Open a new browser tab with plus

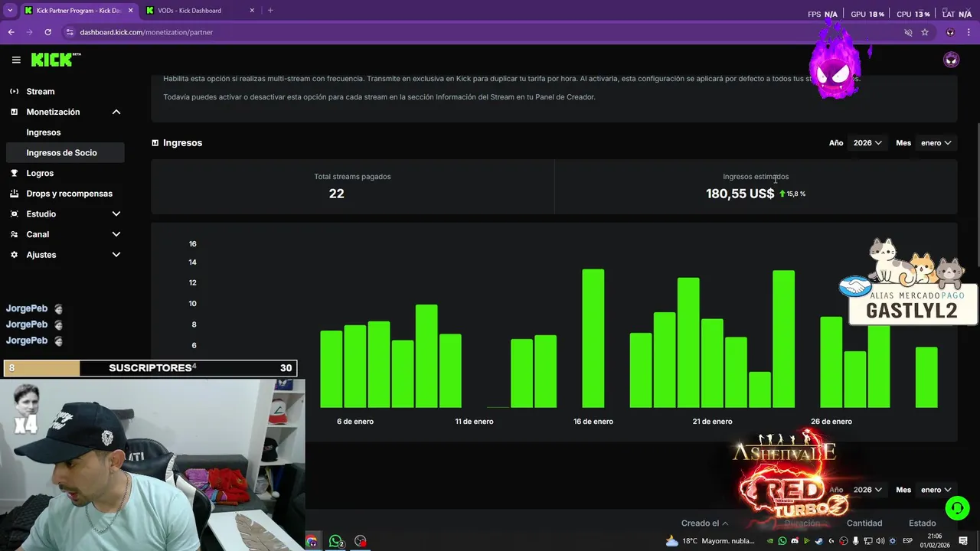[270, 11]
